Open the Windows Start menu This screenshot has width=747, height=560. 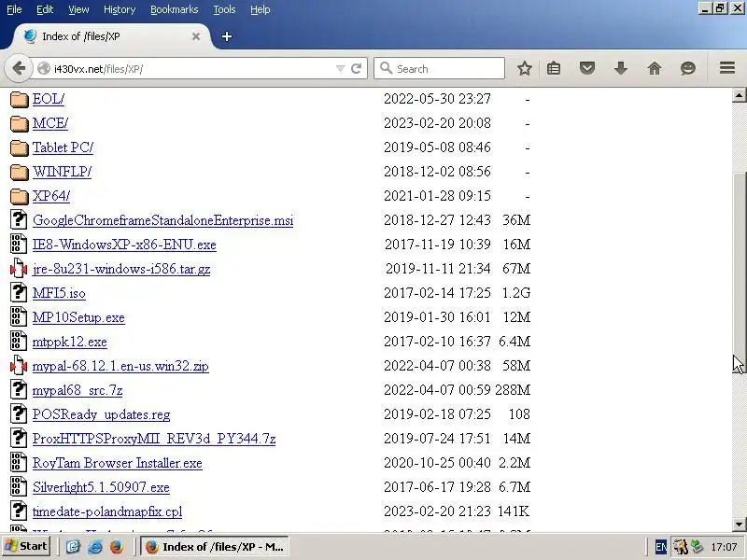pyautogui.click(x=26, y=546)
